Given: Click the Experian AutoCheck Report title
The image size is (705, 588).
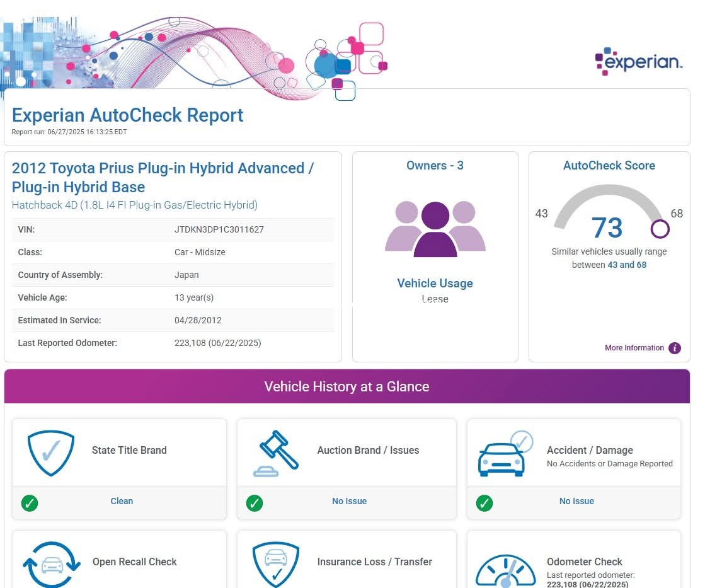Looking at the screenshot, I should click(127, 115).
